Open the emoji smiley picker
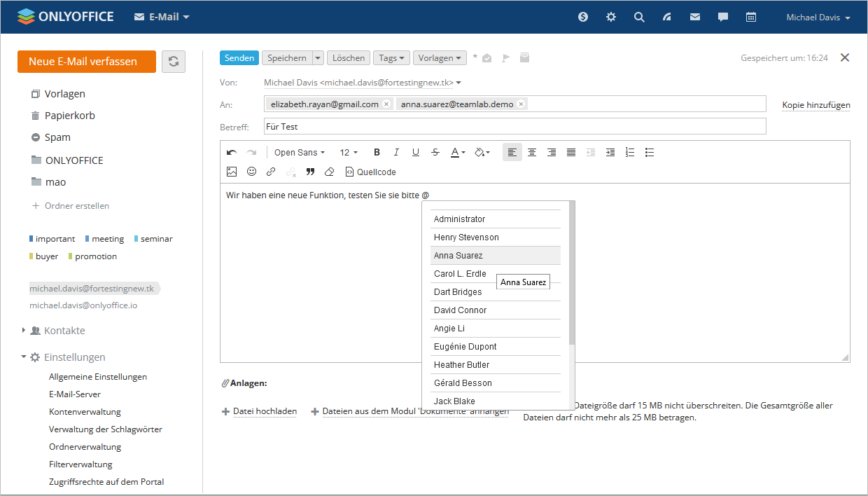Image resolution: width=868 pixels, height=496 pixels. tap(251, 172)
